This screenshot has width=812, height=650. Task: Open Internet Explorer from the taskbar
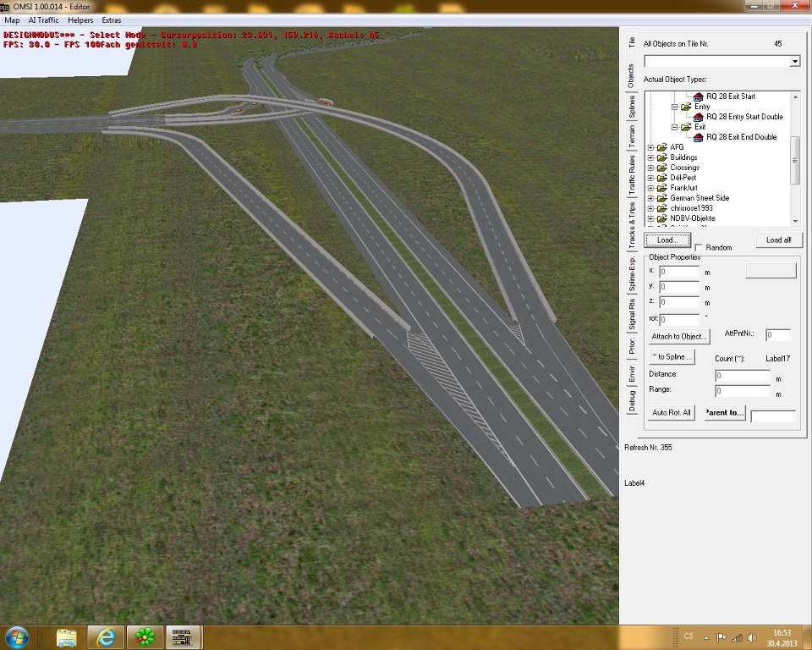point(106,636)
